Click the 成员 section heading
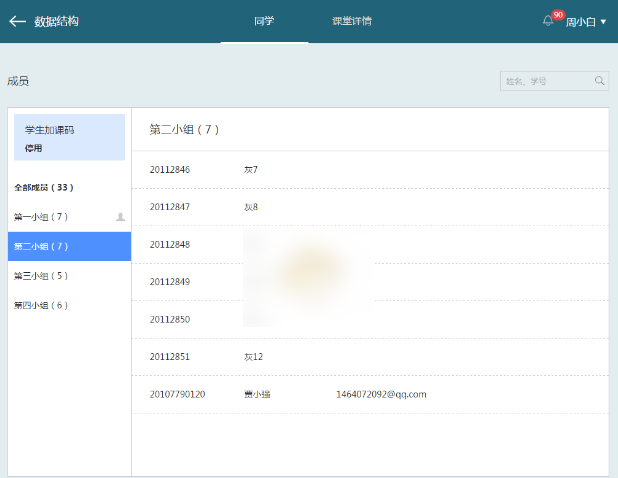The image size is (618, 478). (x=18, y=81)
